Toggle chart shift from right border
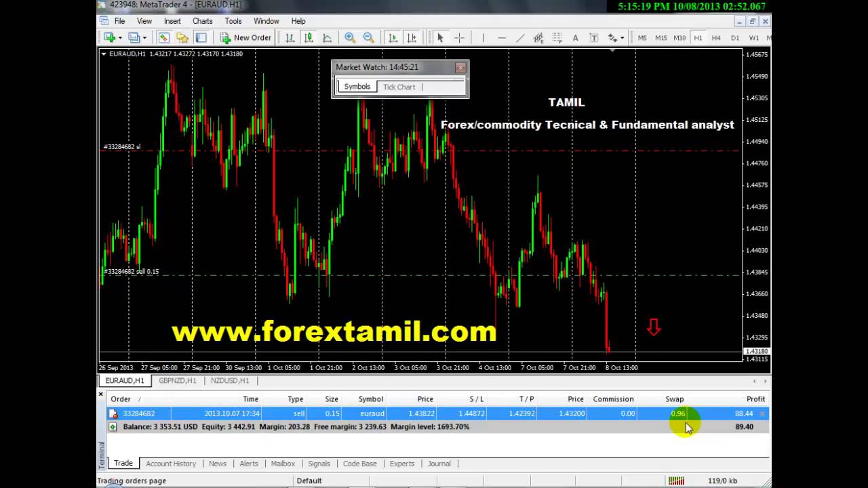868x488 pixels. [411, 38]
